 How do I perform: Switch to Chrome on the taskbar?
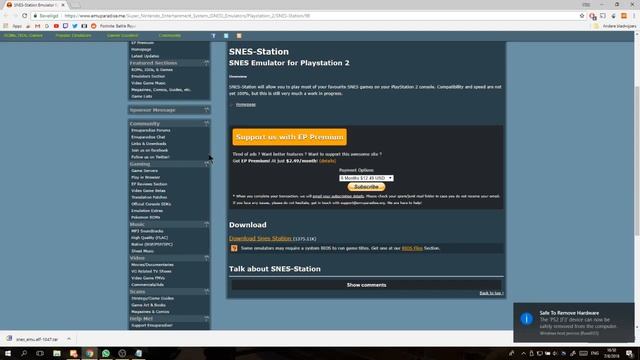click(89, 353)
